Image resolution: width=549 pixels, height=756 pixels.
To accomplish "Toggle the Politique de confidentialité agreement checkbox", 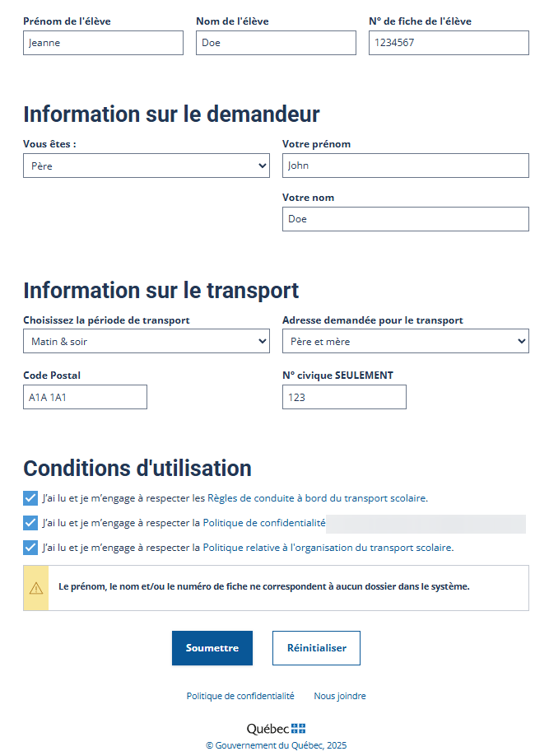I will point(30,523).
